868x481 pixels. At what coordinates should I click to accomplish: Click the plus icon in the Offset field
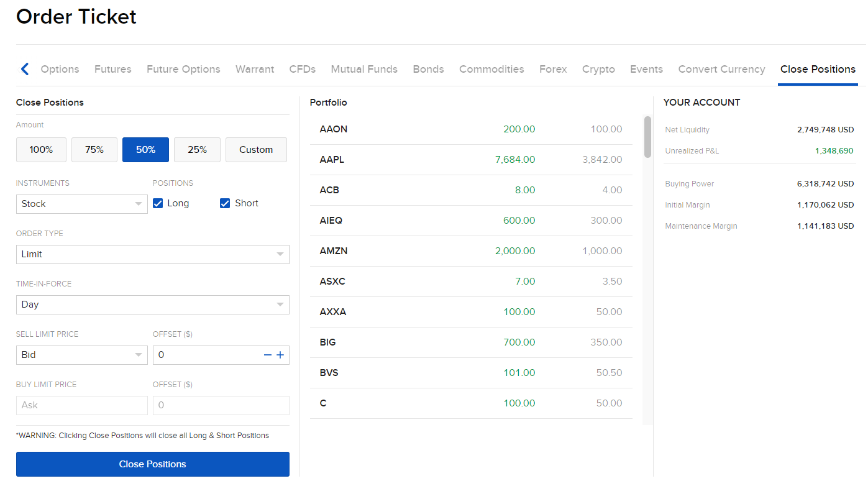tap(280, 355)
